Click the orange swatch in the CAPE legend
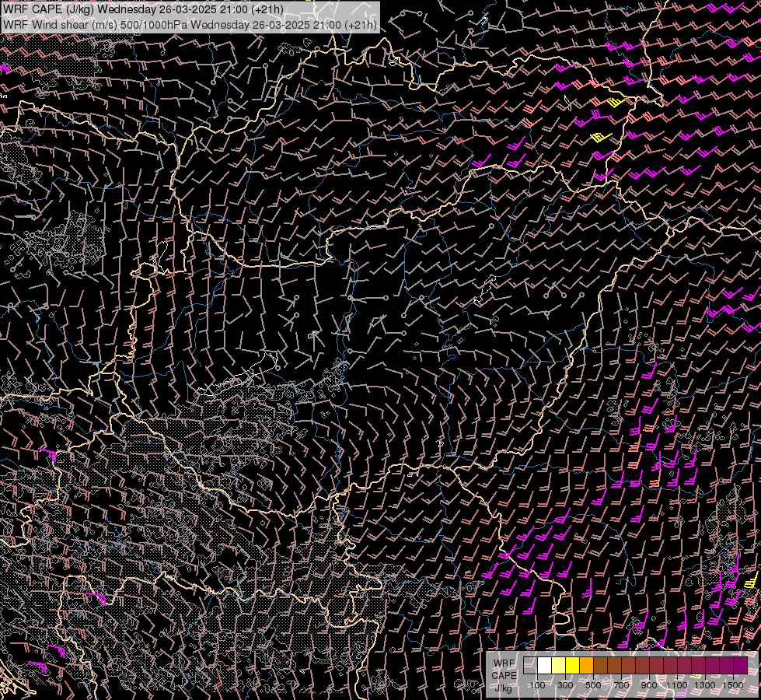761x700 pixels. point(586,666)
